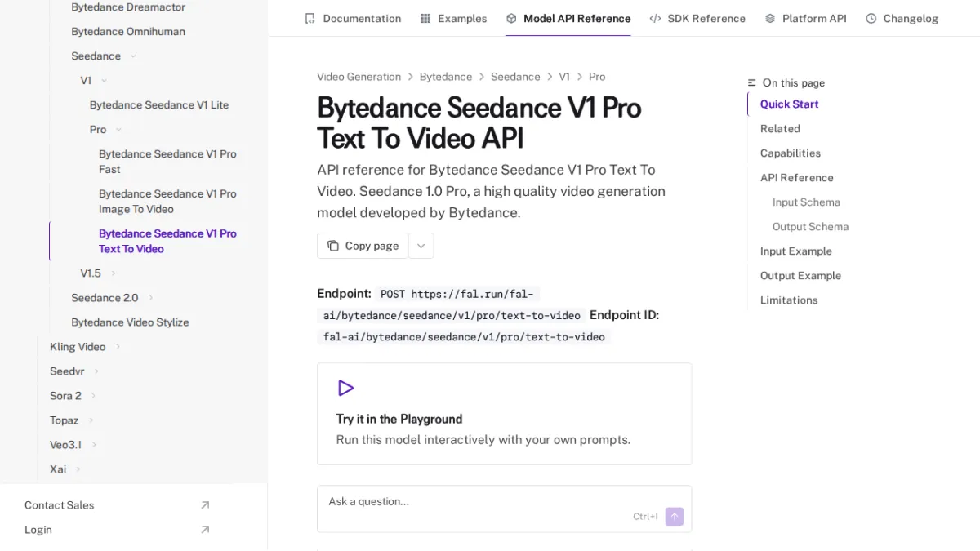Click the V1 breadcrumb
The image size is (980, 551).
click(564, 77)
